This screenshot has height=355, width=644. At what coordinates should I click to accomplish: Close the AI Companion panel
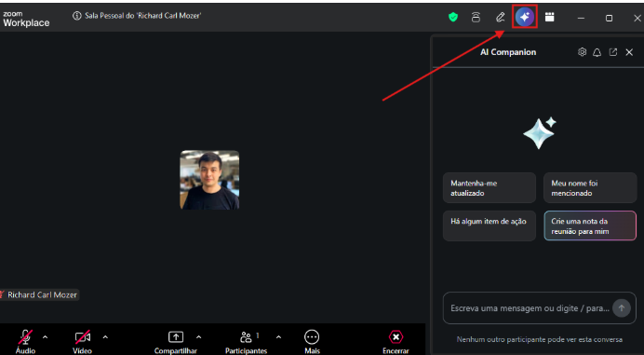(629, 52)
